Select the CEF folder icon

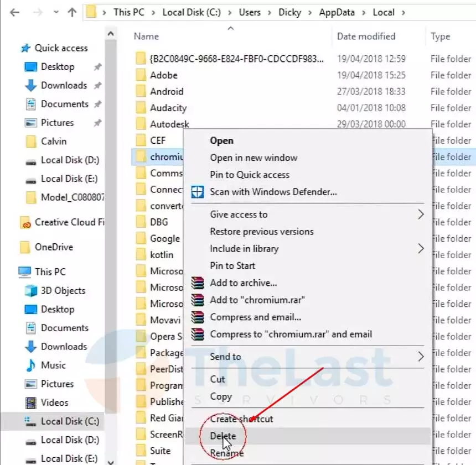coord(141,140)
